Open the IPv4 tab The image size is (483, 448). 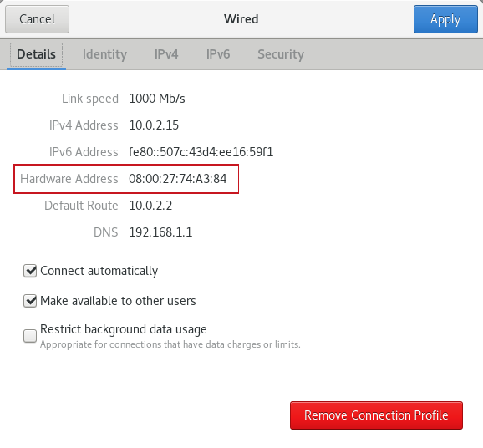(166, 54)
